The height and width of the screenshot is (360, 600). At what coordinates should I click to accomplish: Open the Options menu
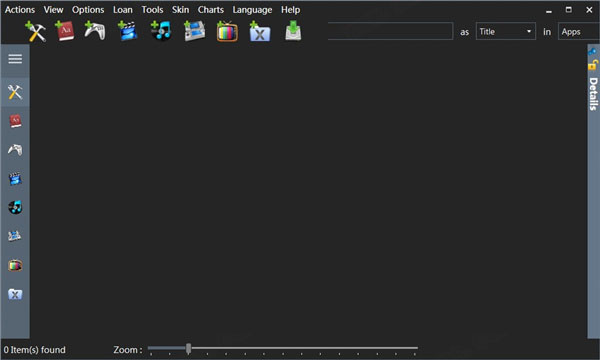click(88, 10)
